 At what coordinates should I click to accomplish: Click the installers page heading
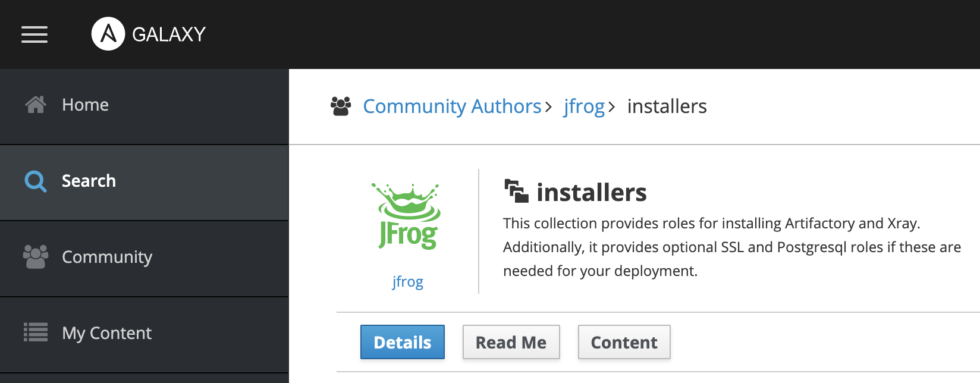pyautogui.click(x=591, y=191)
